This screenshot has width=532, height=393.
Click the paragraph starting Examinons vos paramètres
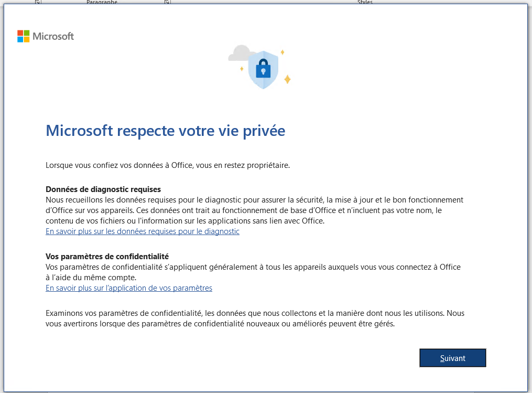(255, 318)
